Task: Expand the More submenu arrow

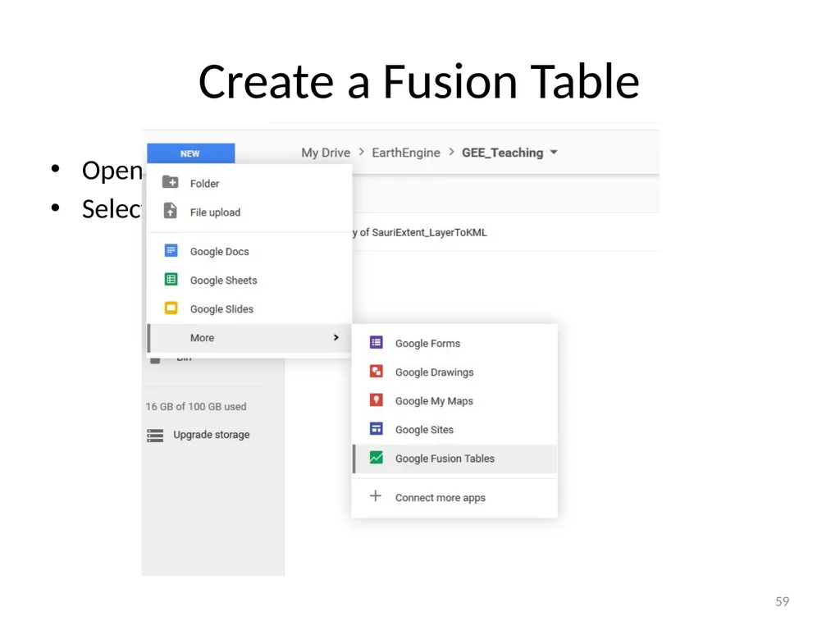Action: tap(336, 337)
